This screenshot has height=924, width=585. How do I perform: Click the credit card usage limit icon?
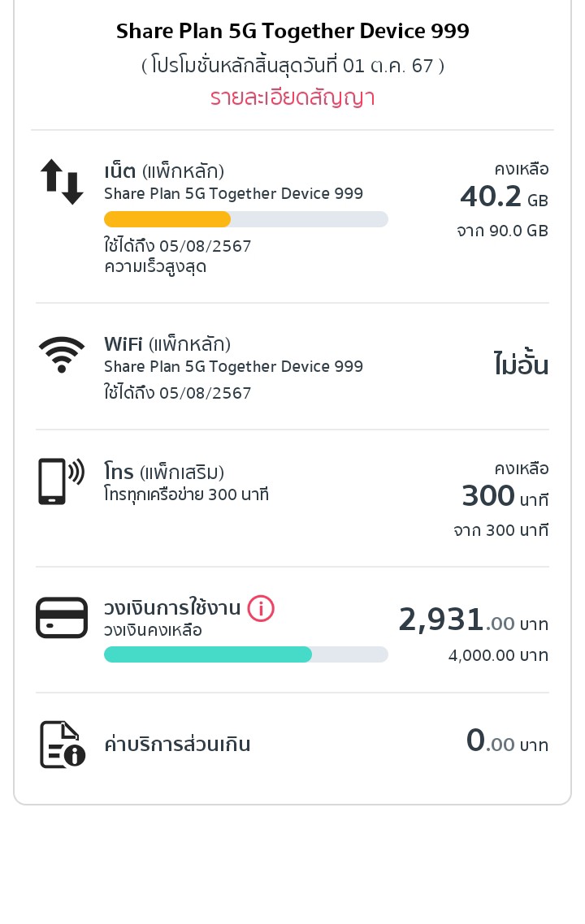point(62,618)
